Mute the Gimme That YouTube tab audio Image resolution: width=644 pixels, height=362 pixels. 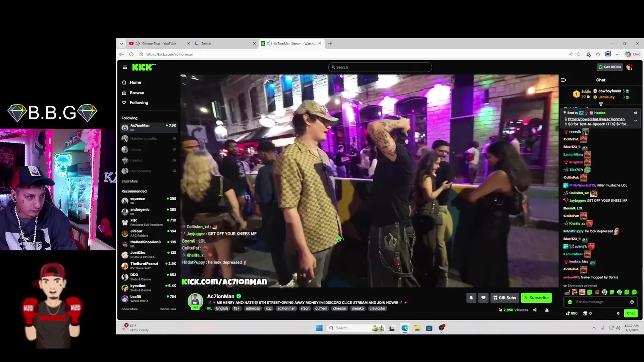138,44
